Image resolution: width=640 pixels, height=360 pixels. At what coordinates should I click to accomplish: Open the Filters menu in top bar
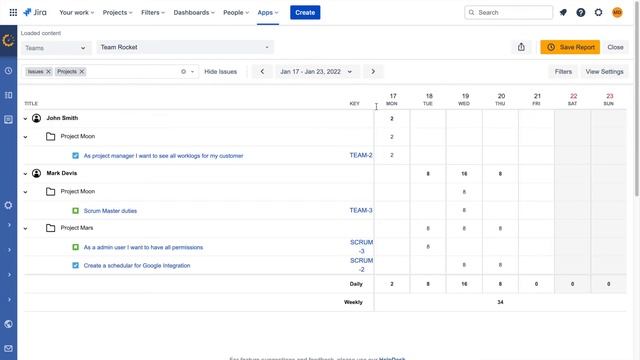[x=153, y=13]
